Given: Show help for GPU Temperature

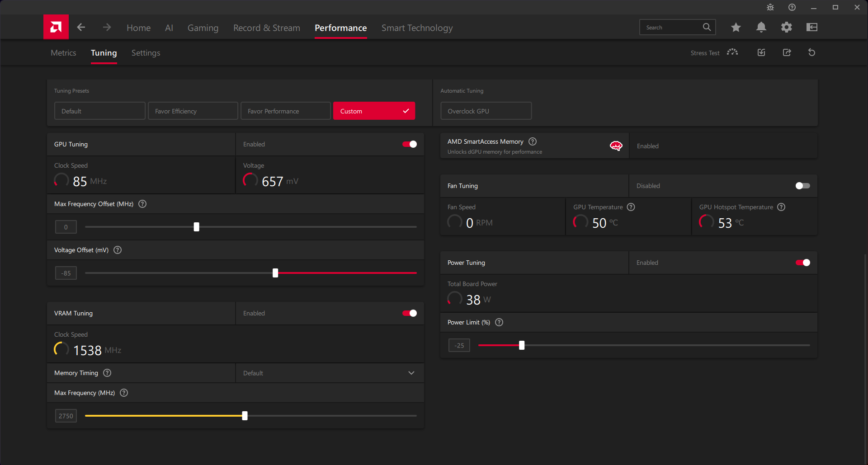Looking at the screenshot, I should [631, 207].
